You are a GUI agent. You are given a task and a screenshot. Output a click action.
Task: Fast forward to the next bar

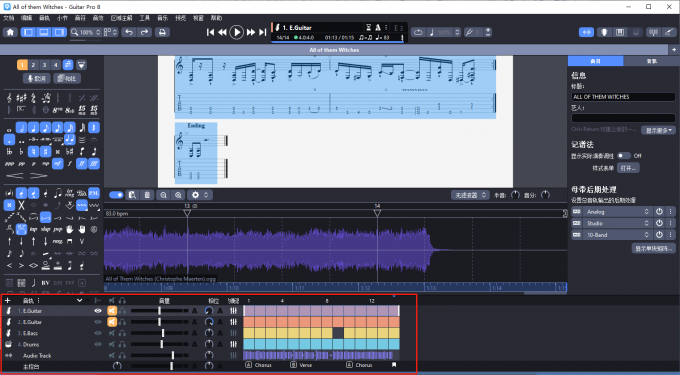point(251,32)
